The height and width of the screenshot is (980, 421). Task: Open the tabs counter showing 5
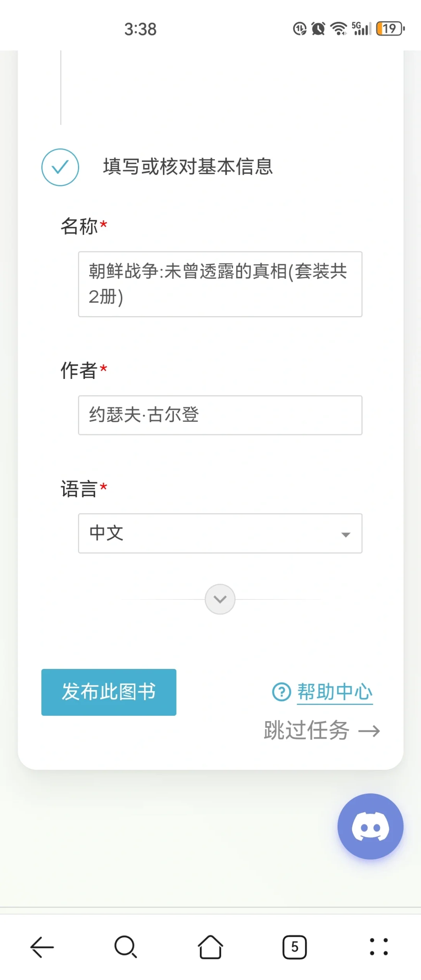pyautogui.click(x=295, y=947)
